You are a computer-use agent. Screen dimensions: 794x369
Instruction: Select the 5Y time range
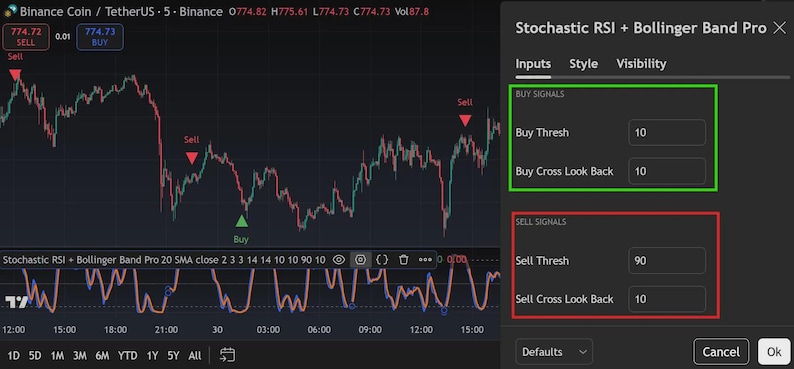[173, 355]
